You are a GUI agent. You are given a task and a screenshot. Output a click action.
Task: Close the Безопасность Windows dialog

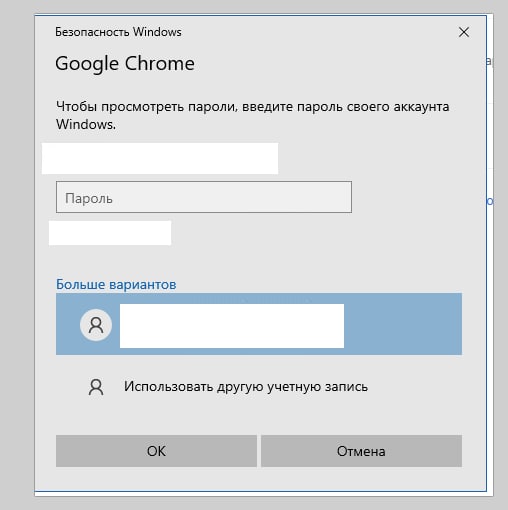click(x=464, y=32)
